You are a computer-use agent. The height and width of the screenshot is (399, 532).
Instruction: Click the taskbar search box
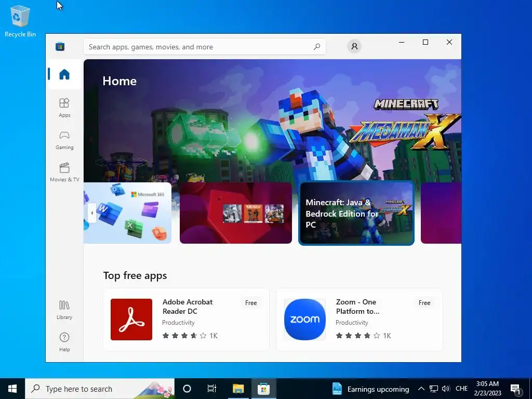coord(100,389)
